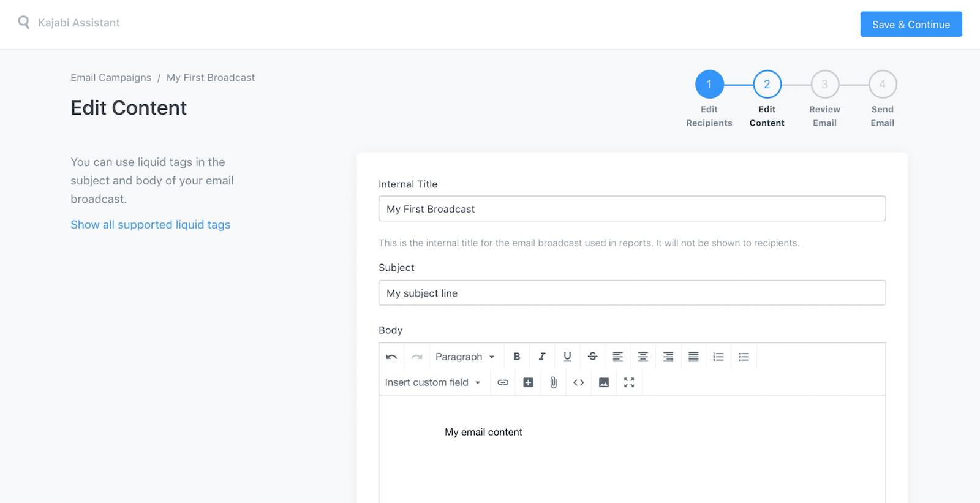Click the plus box insert icon
The height and width of the screenshot is (503, 980).
(x=528, y=382)
